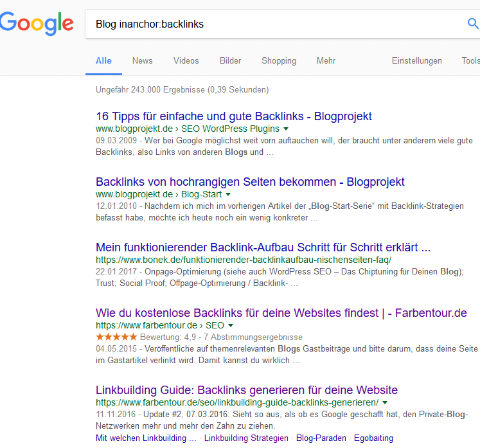Click the Google logo
480x448 pixels.
tap(37, 23)
